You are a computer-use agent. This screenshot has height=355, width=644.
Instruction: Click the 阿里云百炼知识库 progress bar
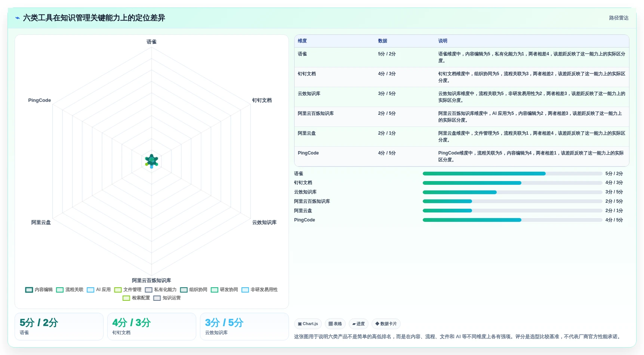coord(512,201)
